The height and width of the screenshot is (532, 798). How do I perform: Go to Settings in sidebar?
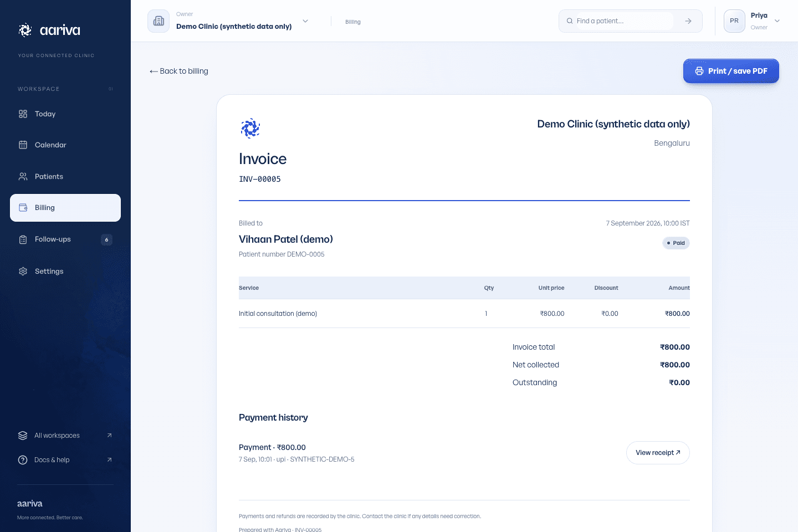click(x=65, y=271)
